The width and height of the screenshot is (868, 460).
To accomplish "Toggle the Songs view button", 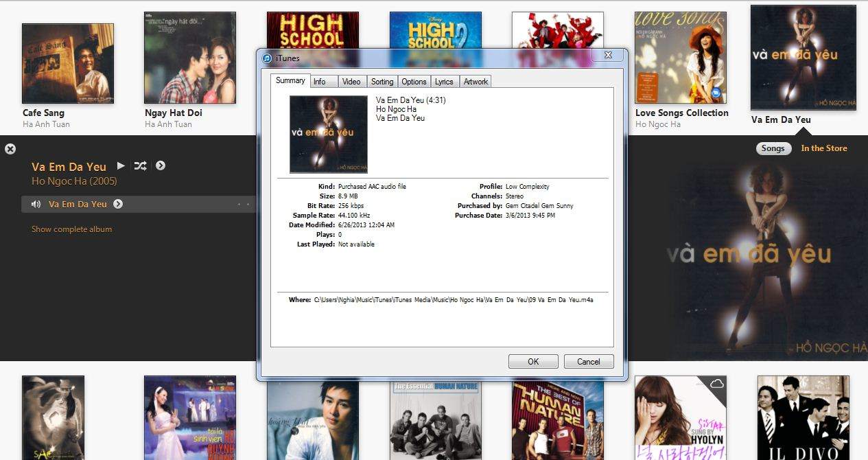I will coord(773,148).
